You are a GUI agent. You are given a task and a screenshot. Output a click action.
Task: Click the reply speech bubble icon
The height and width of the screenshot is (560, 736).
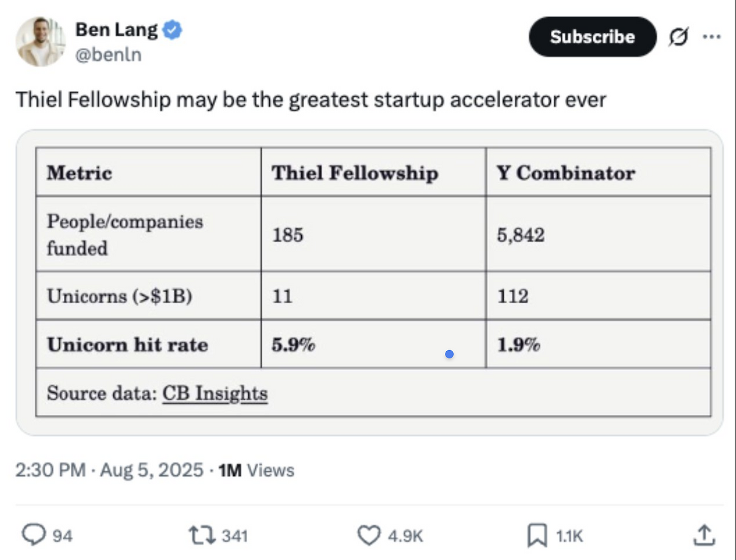coord(33,535)
